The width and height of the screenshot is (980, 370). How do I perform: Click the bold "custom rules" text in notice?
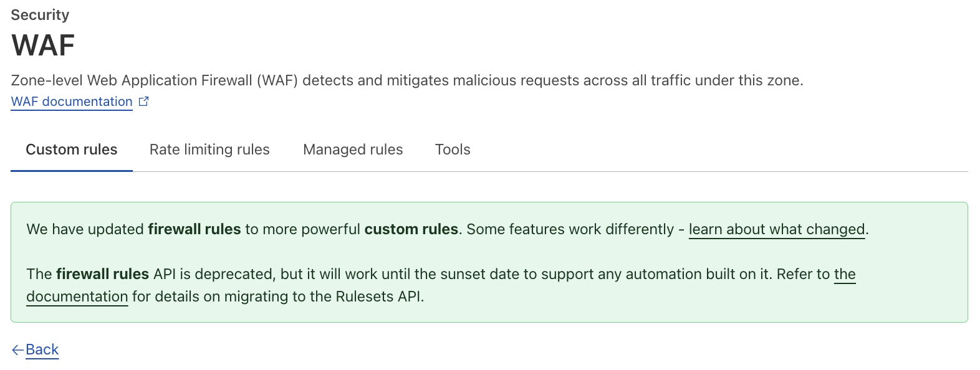pos(411,229)
